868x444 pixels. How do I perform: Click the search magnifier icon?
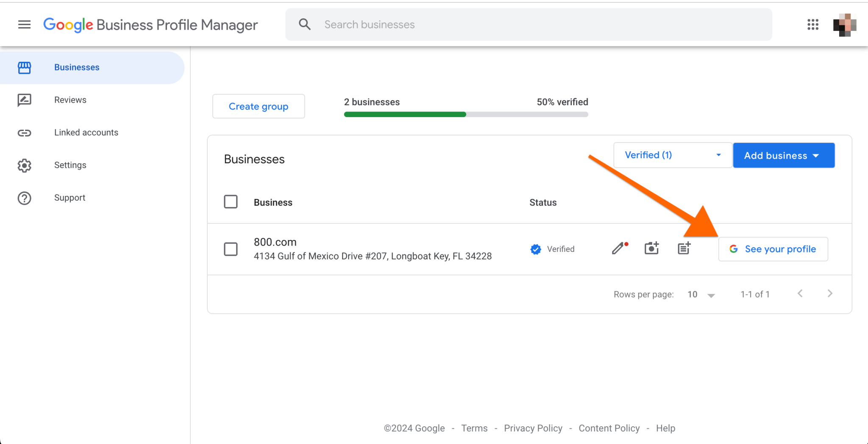click(x=305, y=24)
